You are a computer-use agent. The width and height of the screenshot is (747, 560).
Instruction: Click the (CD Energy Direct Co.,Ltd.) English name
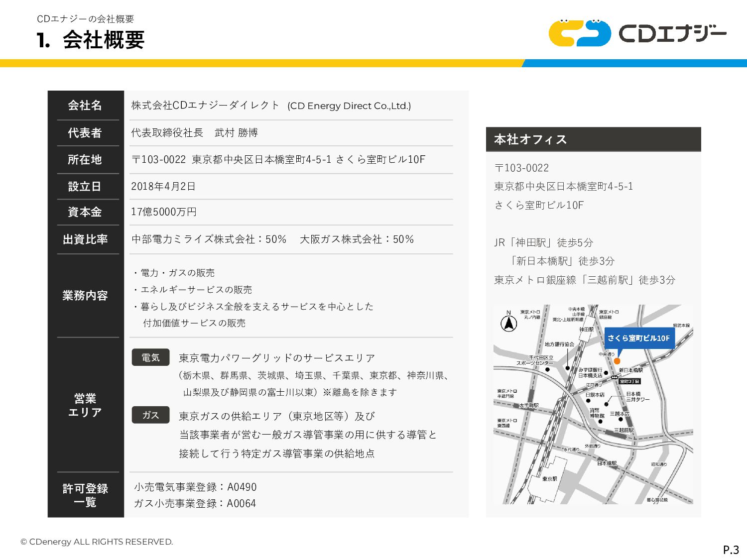click(x=349, y=106)
